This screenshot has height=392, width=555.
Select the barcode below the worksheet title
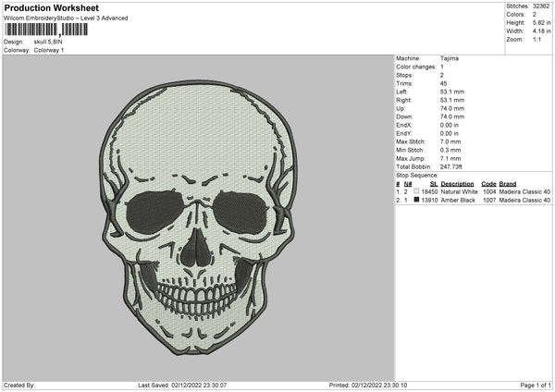pos(46,30)
